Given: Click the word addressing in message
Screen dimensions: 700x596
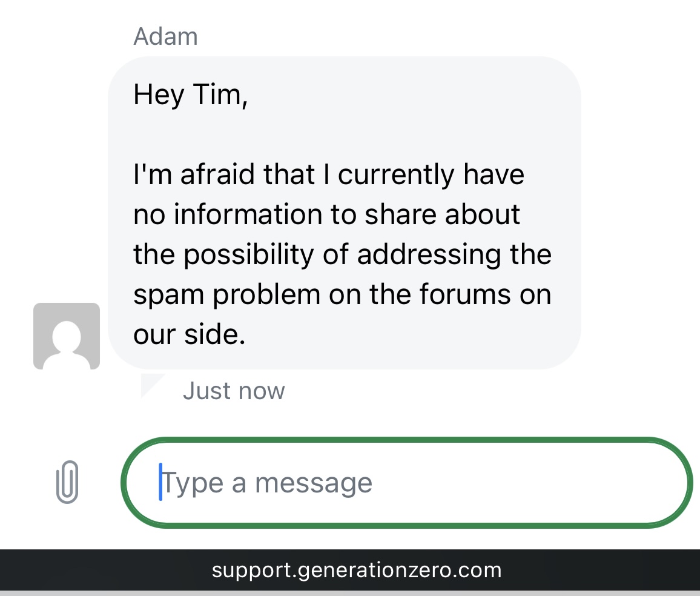Looking at the screenshot, I should point(429,254).
